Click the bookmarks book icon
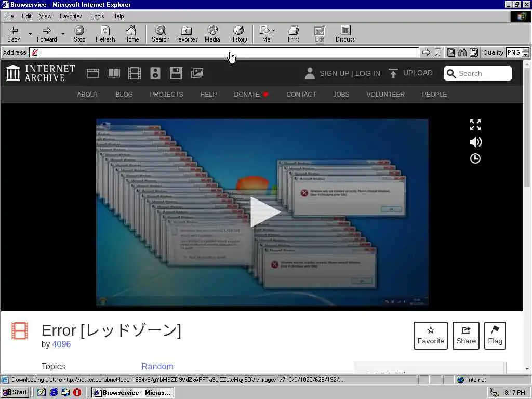 coord(450,52)
